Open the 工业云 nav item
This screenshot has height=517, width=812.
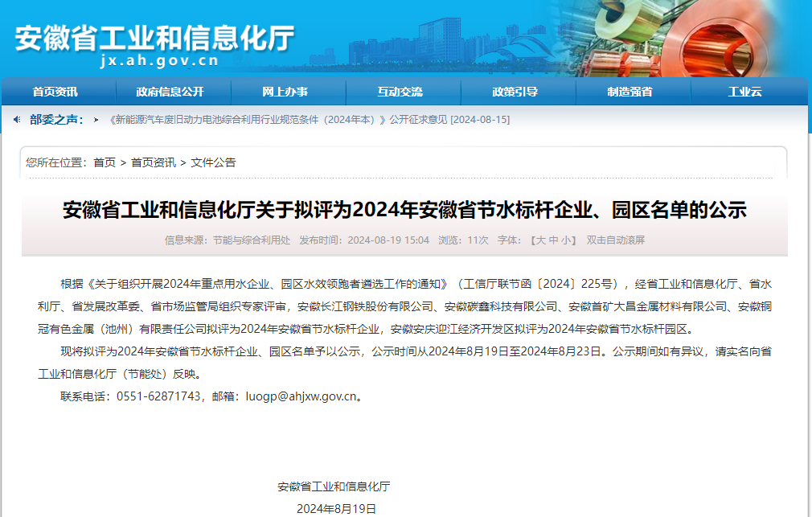(744, 92)
